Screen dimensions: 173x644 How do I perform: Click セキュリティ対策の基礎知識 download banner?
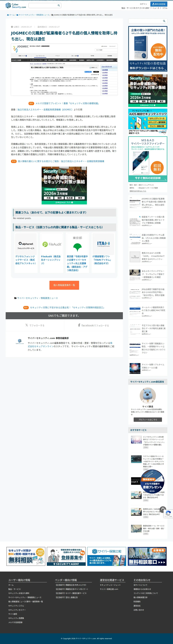tap(148, 49)
